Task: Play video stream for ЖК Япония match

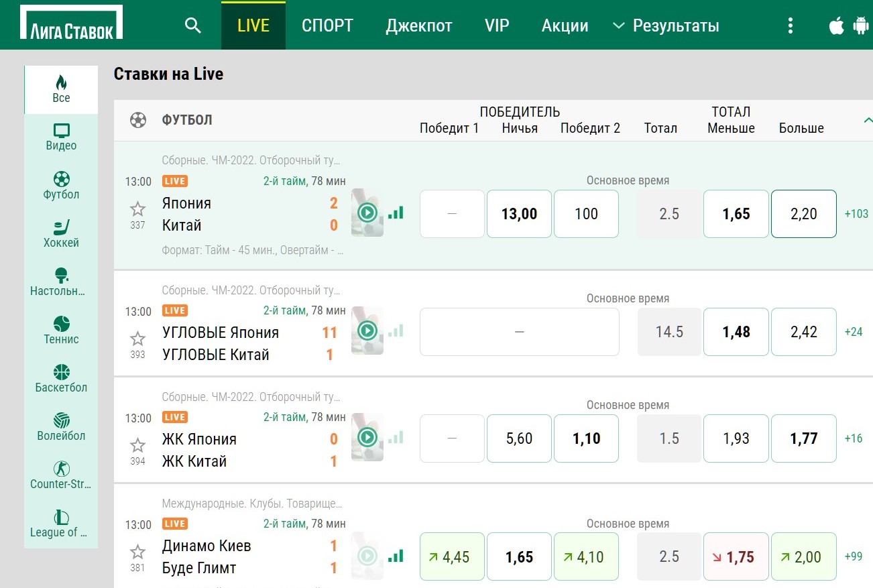Action: pyautogui.click(x=367, y=438)
